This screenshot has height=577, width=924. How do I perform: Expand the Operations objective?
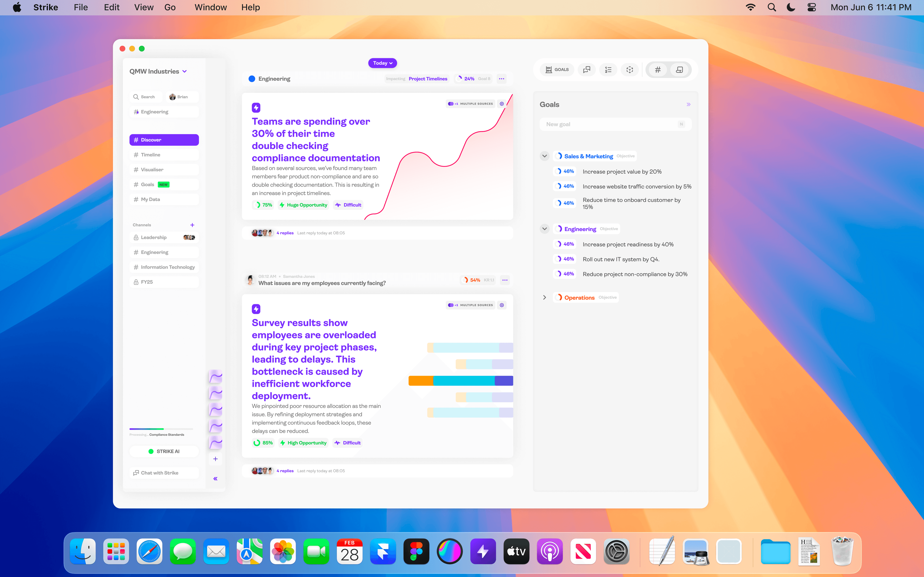point(545,297)
